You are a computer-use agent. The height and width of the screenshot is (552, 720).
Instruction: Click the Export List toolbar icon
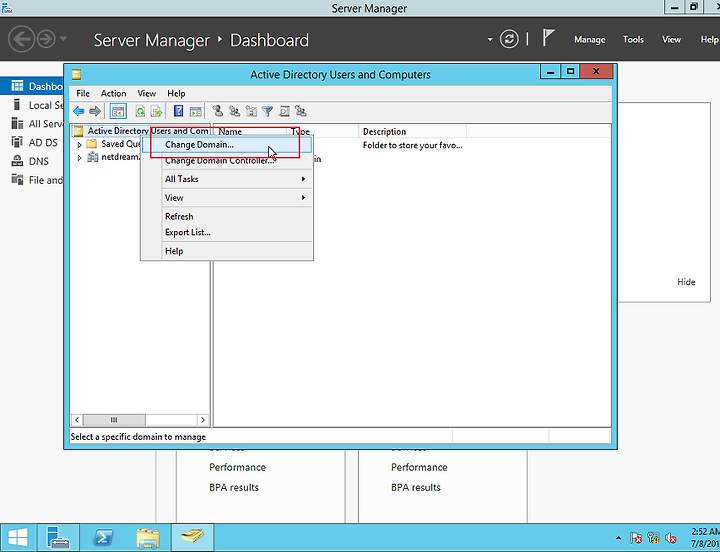(156, 111)
